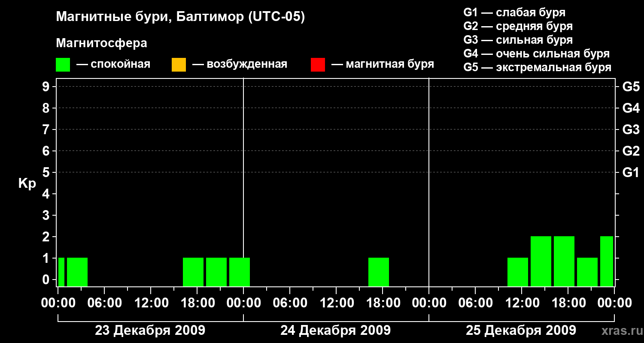Click the '— магнитная буря' legend label
The image size is (644, 343).
tap(383, 64)
